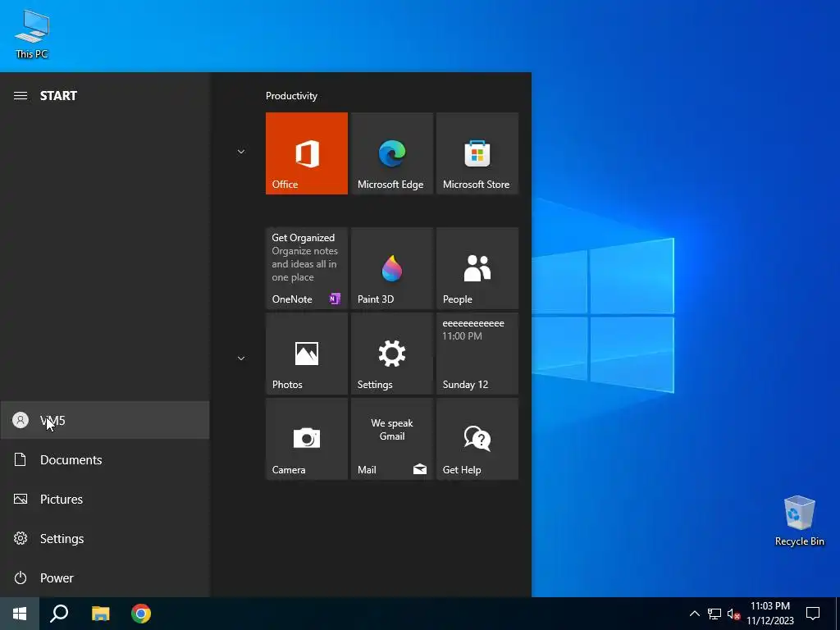Open the People tile
This screenshot has width=840, height=630.
(x=477, y=268)
